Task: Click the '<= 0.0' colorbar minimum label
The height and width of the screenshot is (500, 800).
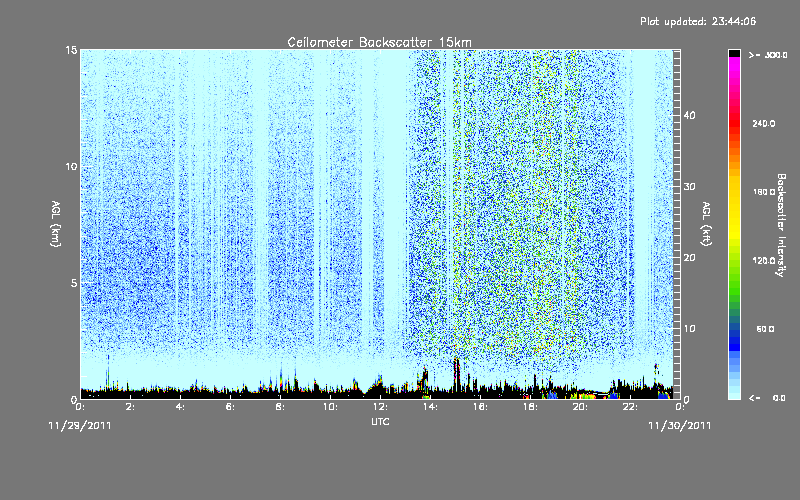Action: [768, 398]
